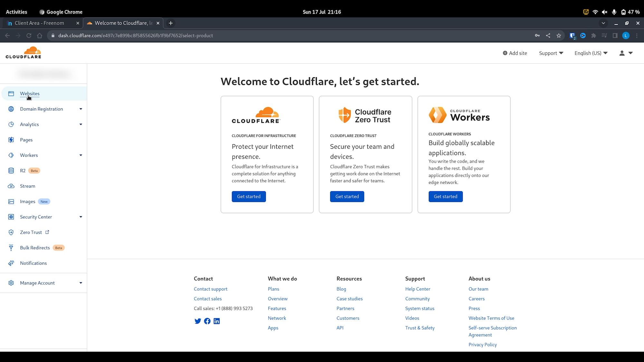Click the muted volume system icon
The width and height of the screenshot is (644, 362).
(604, 12)
